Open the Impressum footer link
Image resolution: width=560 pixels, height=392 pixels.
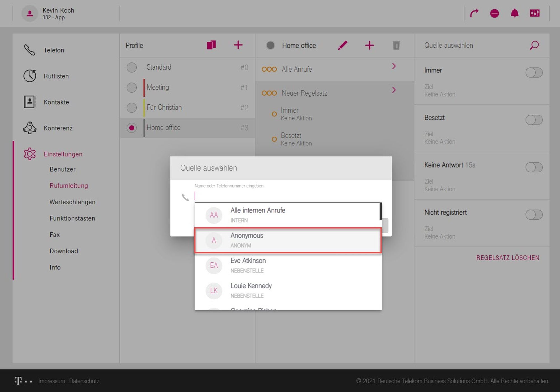click(x=52, y=381)
